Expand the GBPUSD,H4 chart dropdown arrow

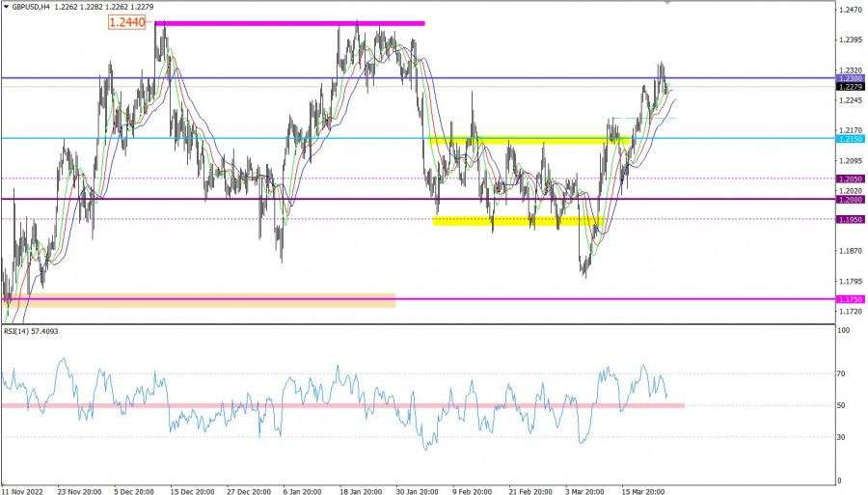tap(6, 9)
